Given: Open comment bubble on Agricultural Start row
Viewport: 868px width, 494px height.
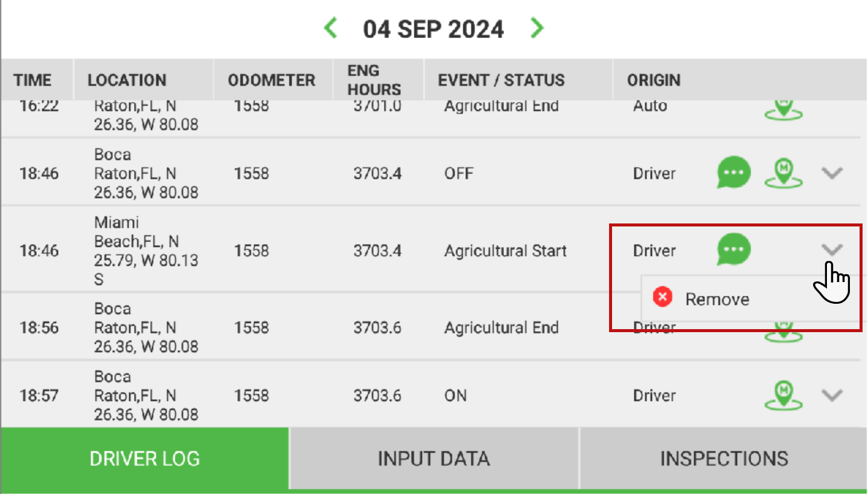Looking at the screenshot, I should click(734, 249).
